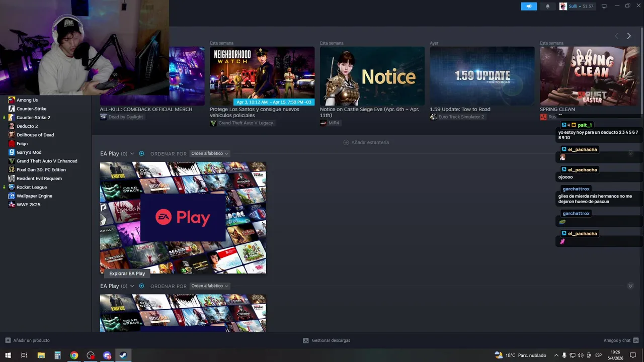Click the plus icon beside Añadir estantería

(346, 142)
